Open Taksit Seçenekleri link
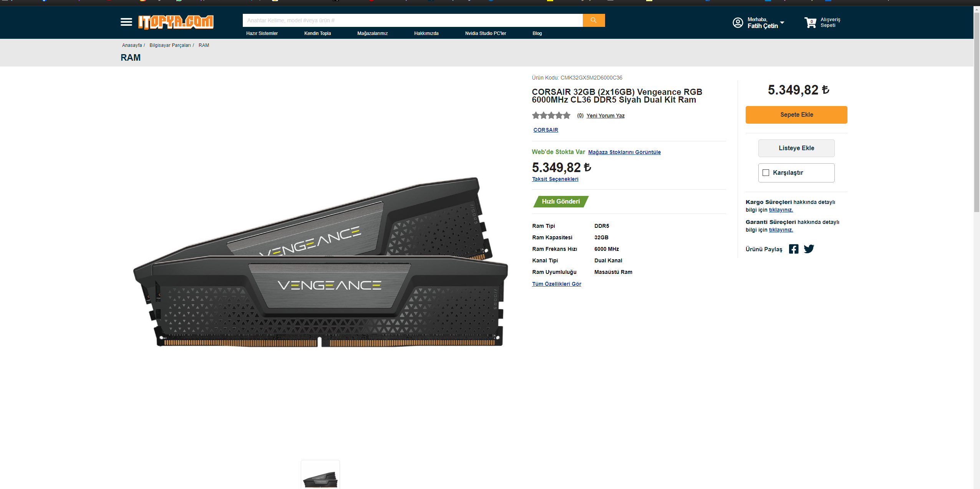This screenshot has height=489, width=980. point(555,179)
